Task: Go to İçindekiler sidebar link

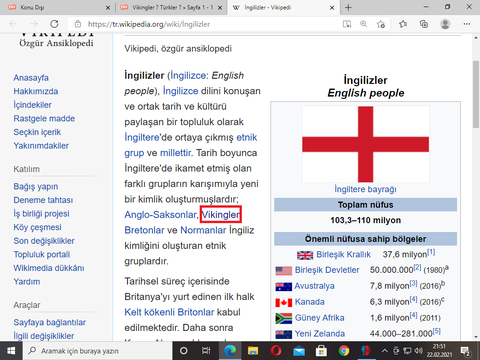Action: pyautogui.click(x=32, y=105)
